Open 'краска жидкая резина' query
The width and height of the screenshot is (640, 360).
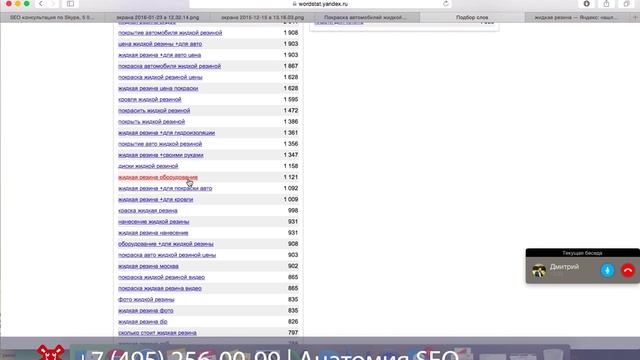pyautogui.click(x=148, y=211)
